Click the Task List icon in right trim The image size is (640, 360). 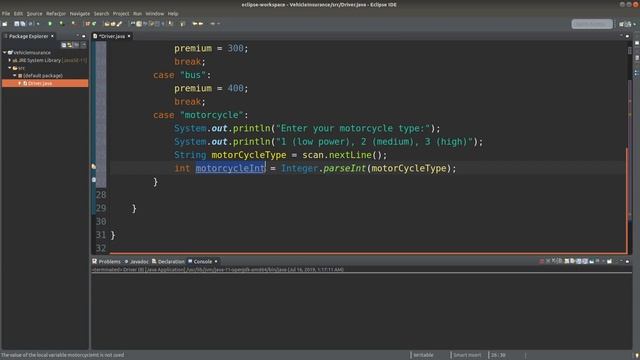click(637, 58)
